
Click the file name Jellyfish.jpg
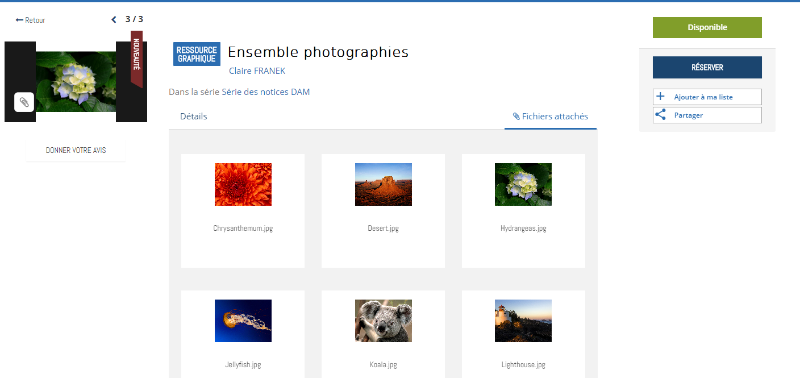[243, 365]
